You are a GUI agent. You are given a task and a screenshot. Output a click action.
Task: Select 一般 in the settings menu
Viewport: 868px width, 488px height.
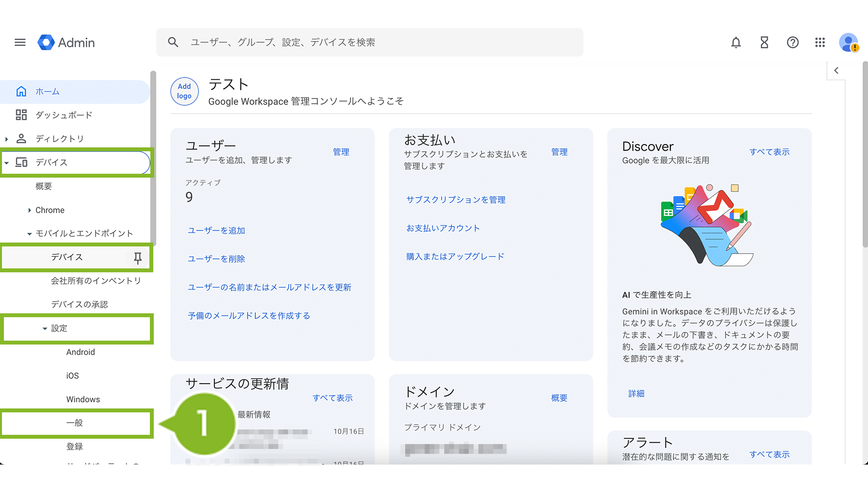(75, 423)
